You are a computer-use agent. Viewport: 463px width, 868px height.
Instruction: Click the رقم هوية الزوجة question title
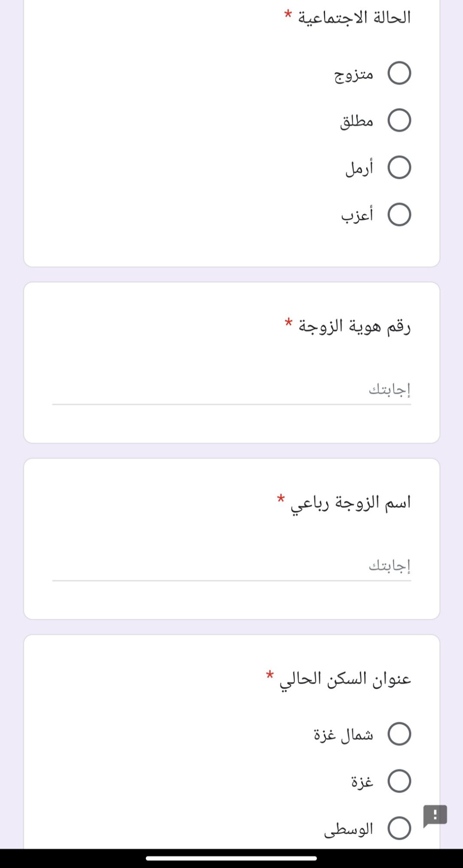point(354,326)
